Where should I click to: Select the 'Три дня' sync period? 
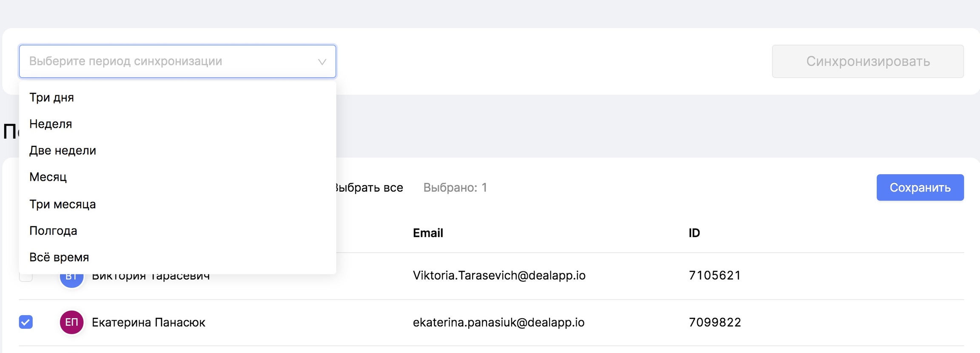pyautogui.click(x=51, y=98)
